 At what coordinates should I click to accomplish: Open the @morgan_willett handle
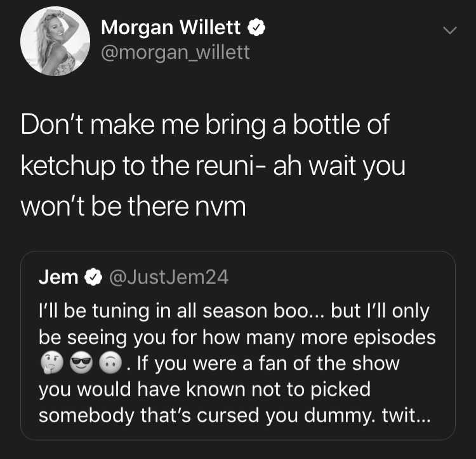[x=175, y=53]
